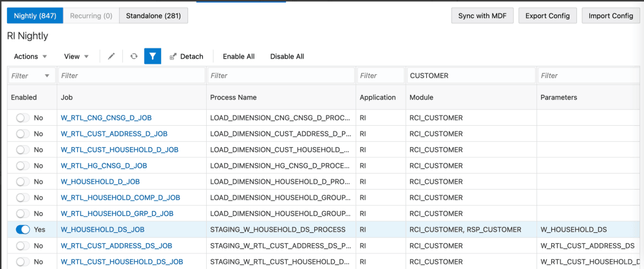This screenshot has height=269, width=644.
Task: Toggle Enabled switch for W_RTL_HOUSEHOLD_COMP_D_JOB
Action: (x=23, y=197)
